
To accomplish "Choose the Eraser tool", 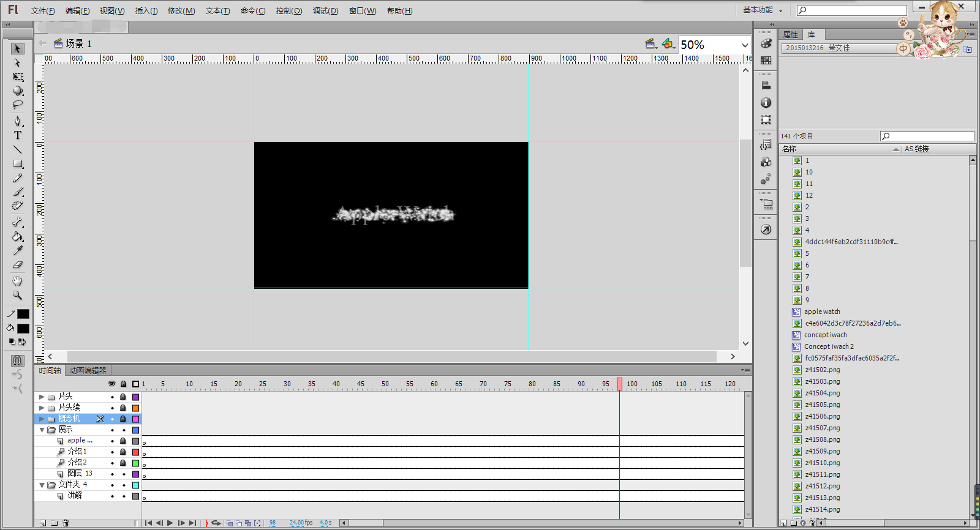I will 18,265.
